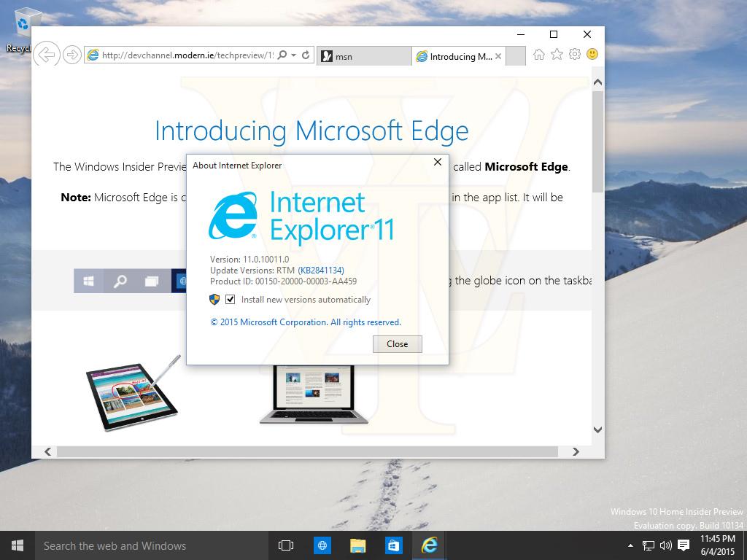Open the Store app on taskbar

[x=393, y=545]
